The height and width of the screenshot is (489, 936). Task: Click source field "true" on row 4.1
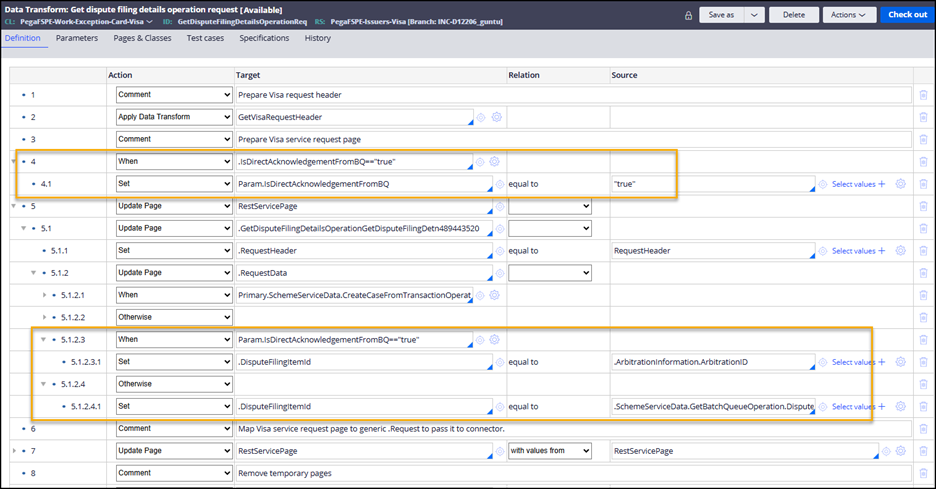coord(713,184)
